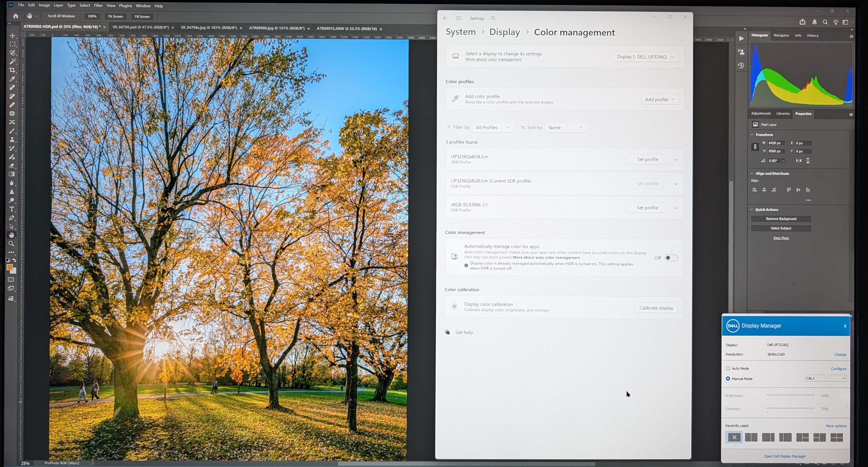The height and width of the screenshot is (467, 868).
Task: Select the Healing Brush tool
Action: (x=12, y=105)
